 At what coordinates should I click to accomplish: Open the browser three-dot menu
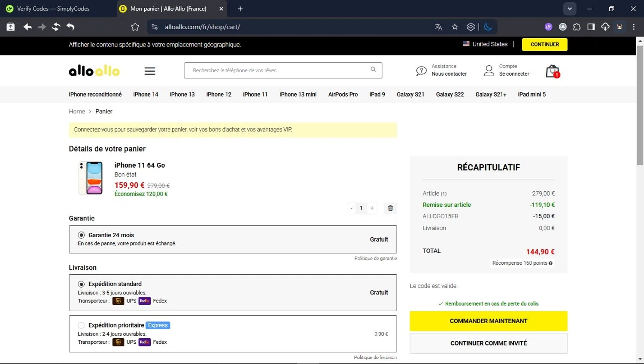pos(634,27)
